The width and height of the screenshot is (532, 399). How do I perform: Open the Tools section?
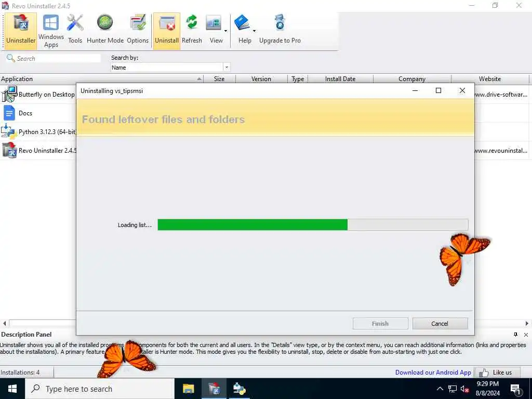pyautogui.click(x=75, y=31)
